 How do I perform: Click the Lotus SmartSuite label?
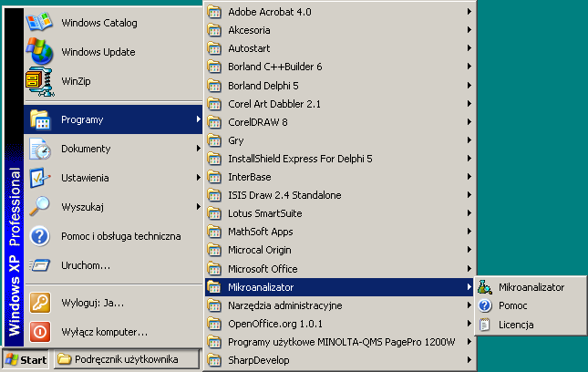(x=265, y=213)
